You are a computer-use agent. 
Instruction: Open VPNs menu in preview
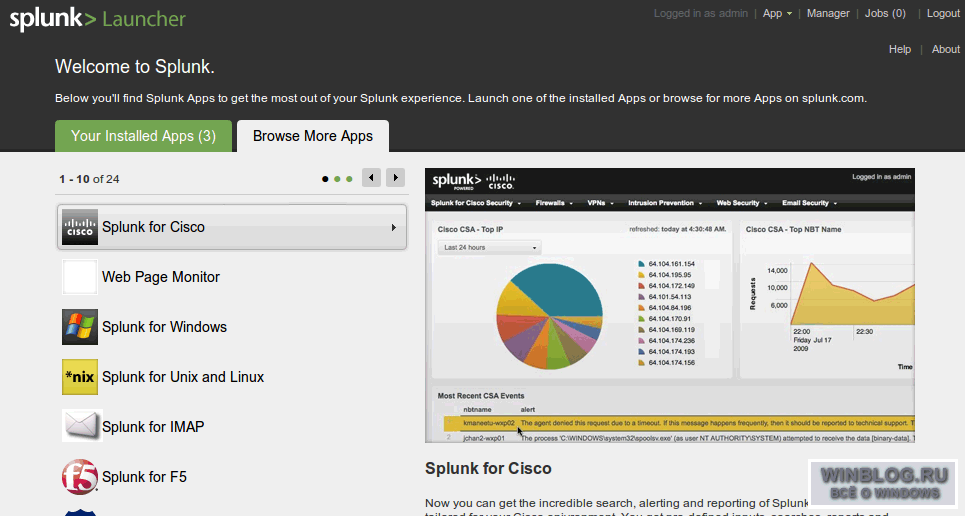click(x=601, y=203)
